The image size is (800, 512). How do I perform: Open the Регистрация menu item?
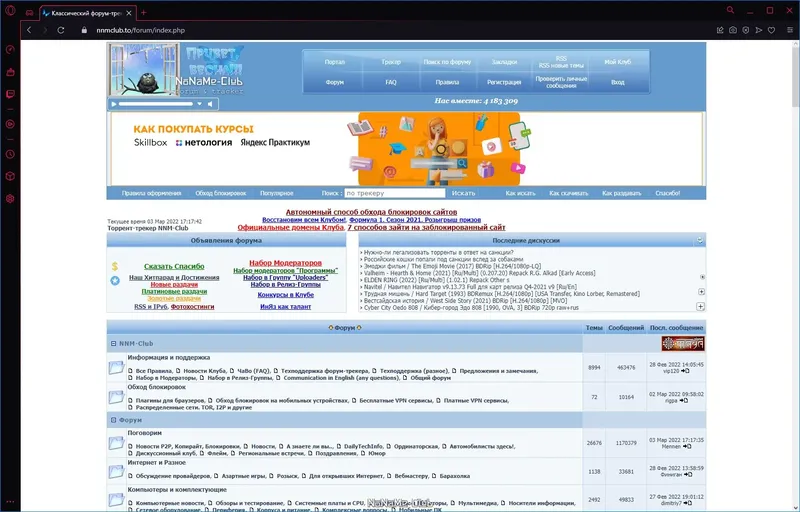tap(504, 82)
